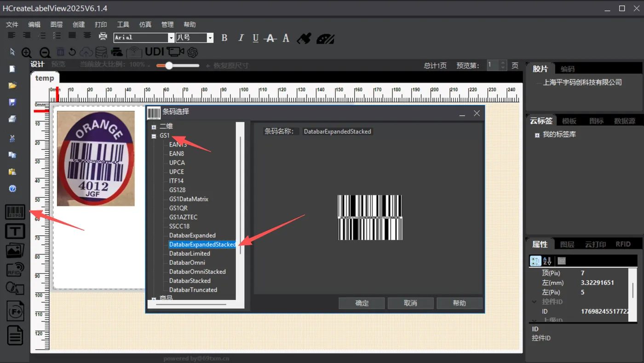
Task: Click the RFID tool in left sidebar
Action: tap(15, 269)
